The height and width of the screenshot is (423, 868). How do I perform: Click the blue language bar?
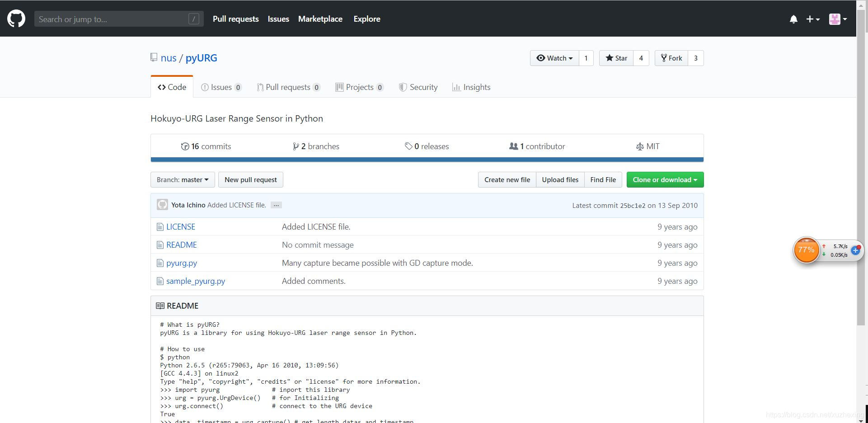[x=427, y=160]
